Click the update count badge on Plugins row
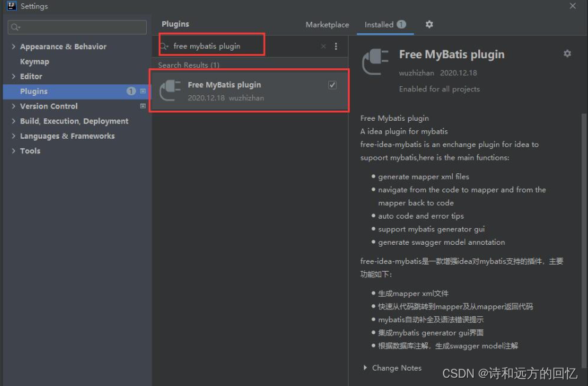This screenshot has width=588, height=386. (x=131, y=91)
